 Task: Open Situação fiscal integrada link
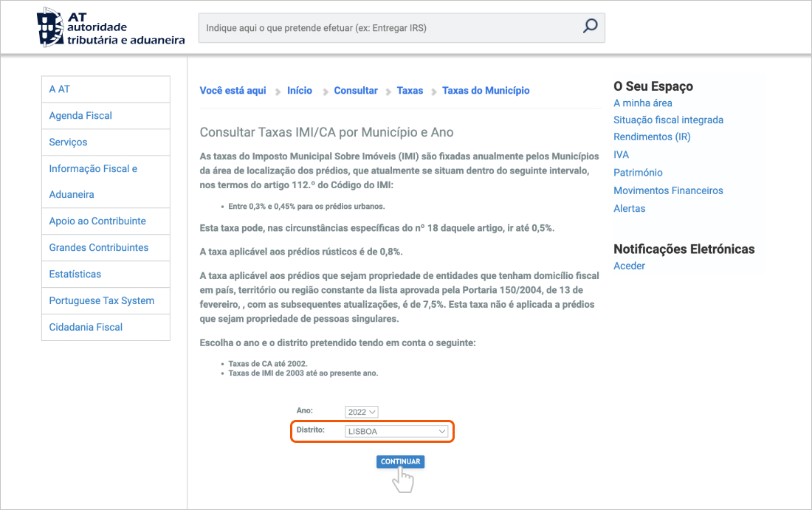pos(668,120)
